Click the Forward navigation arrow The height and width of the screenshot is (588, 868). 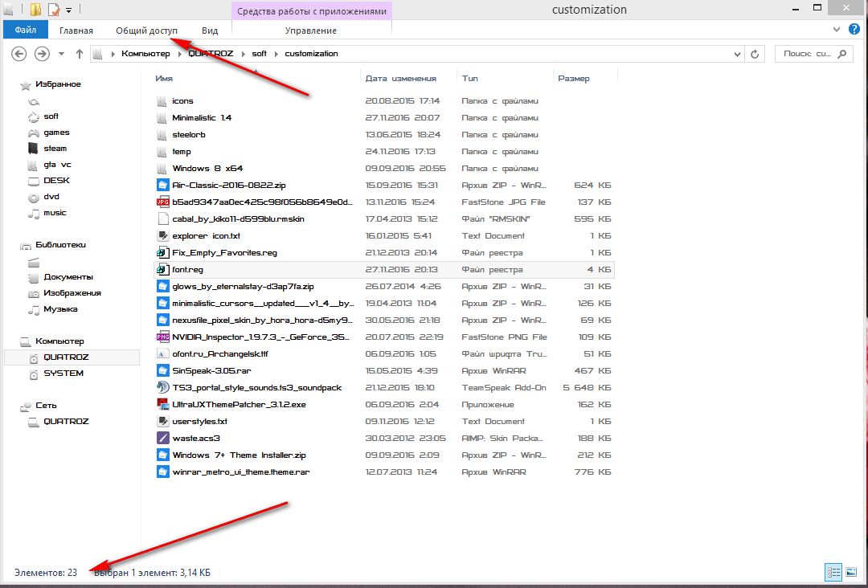click(42, 54)
